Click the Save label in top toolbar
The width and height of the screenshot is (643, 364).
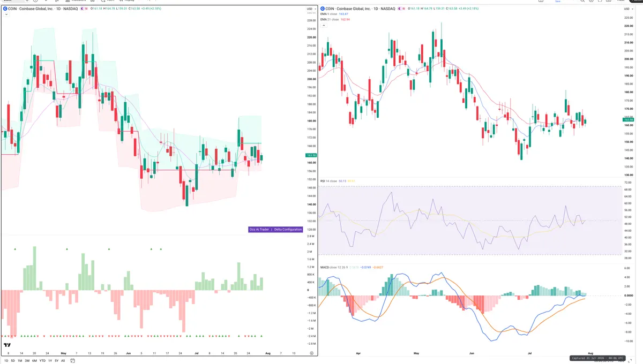pos(558,1)
